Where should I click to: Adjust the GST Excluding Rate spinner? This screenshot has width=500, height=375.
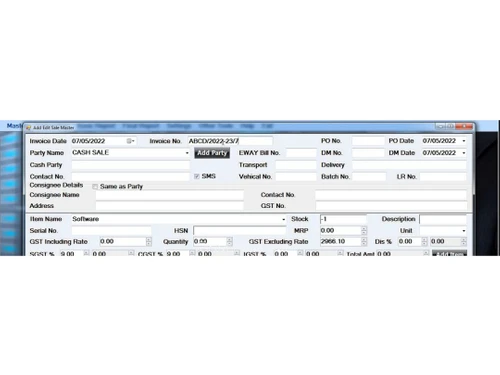(x=364, y=242)
